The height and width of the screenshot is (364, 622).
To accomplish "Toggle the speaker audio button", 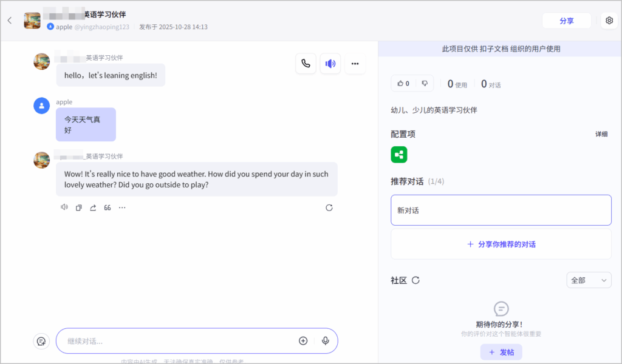I will 330,64.
